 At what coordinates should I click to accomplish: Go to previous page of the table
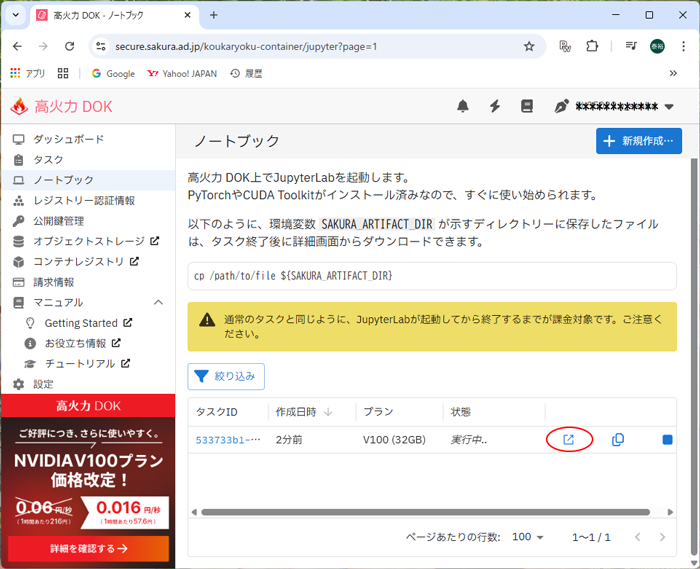pyautogui.click(x=638, y=537)
